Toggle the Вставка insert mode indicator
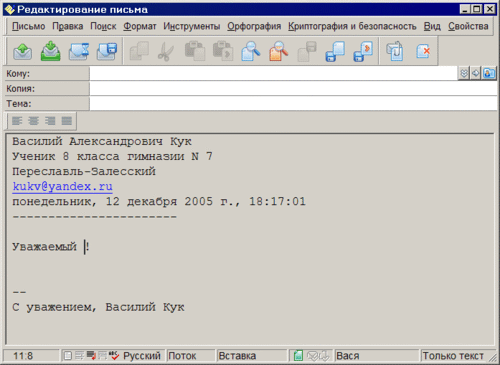This screenshot has height=365, width=500. (x=237, y=356)
